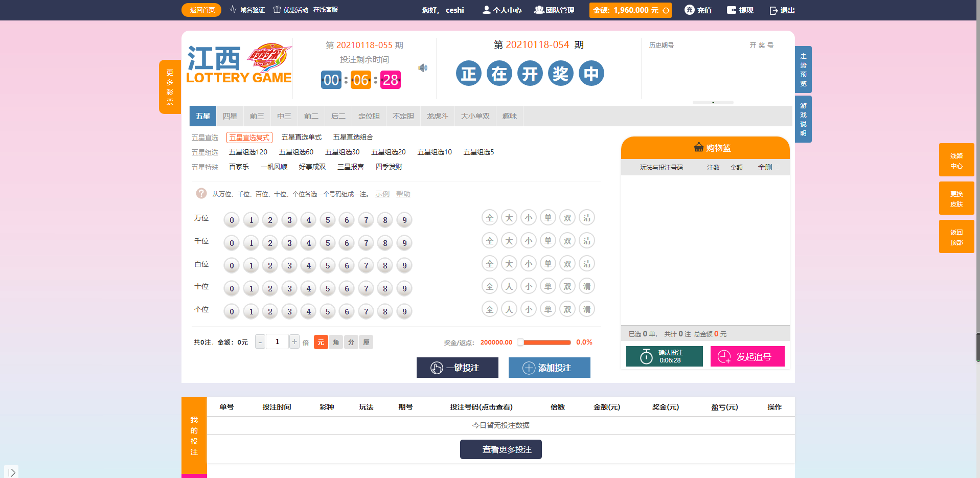
Task: Click 查看更多投注 button
Action: point(500,449)
